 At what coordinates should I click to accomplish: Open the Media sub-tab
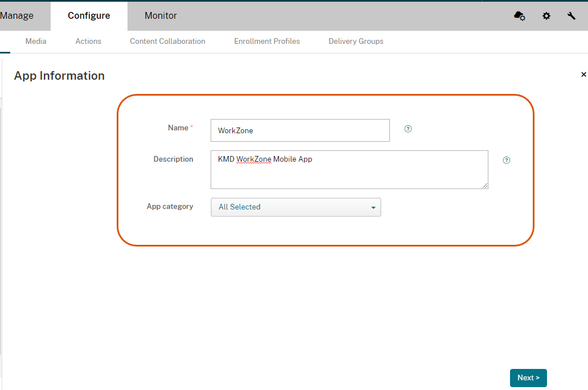point(36,41)
